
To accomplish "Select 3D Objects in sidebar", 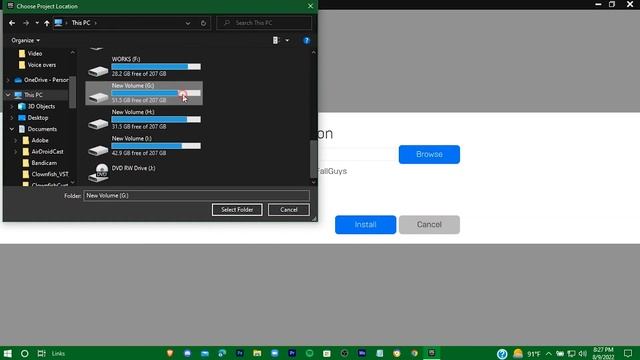I will (41, 106).
